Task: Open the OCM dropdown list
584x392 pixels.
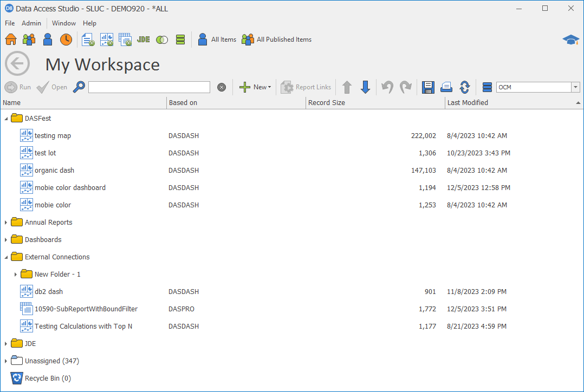Action: [x=575, y=87]
